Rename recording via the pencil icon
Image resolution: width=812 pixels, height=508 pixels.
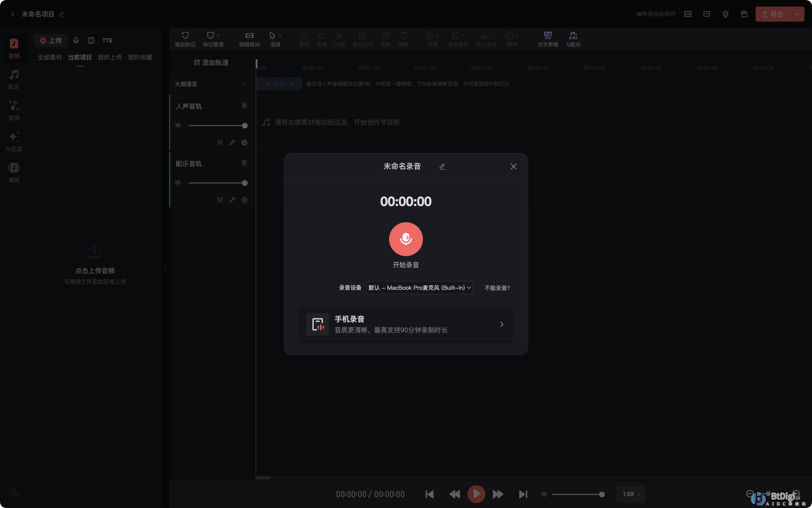click(442, 166)
